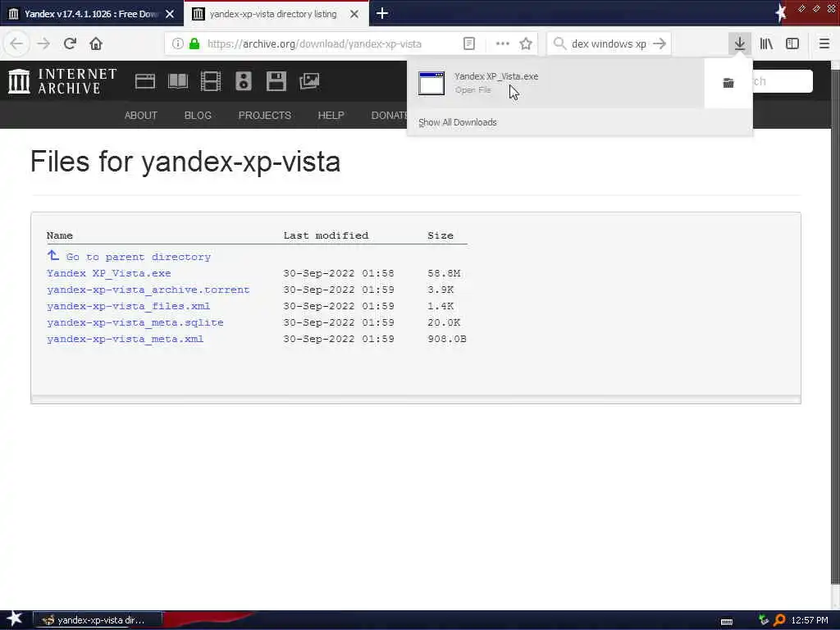Click the Internet Archive logo
Viewport: 840px width, 630px height.
click(62, 81)
